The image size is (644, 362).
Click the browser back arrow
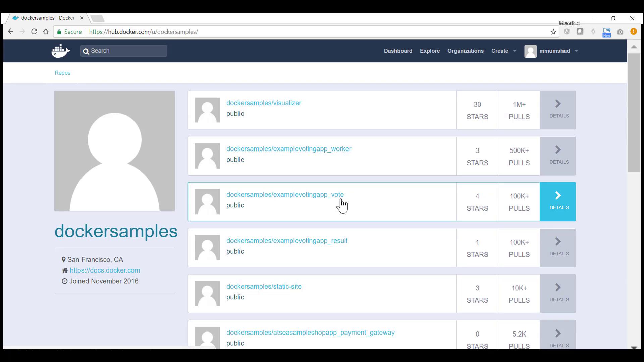[x=11, y=32]
